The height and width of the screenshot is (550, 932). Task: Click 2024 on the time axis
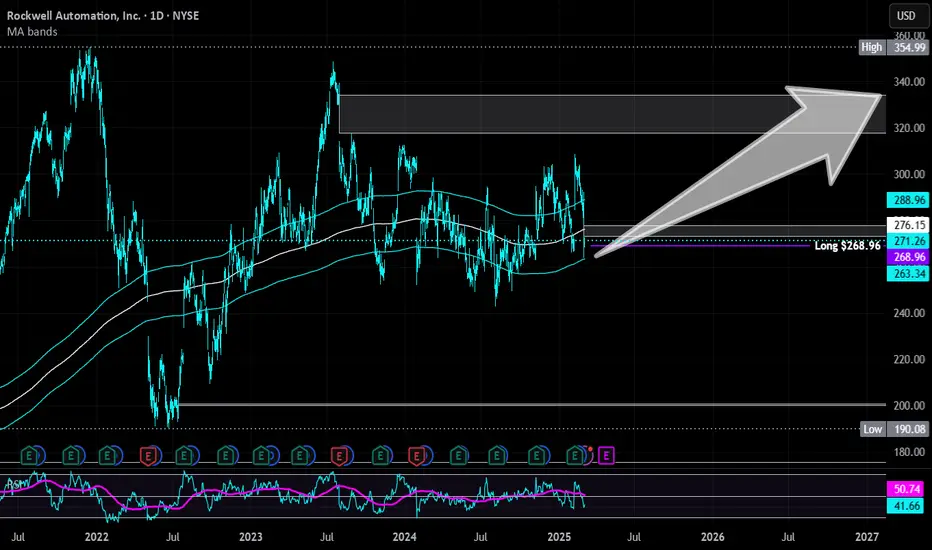[x=404, y=537]
